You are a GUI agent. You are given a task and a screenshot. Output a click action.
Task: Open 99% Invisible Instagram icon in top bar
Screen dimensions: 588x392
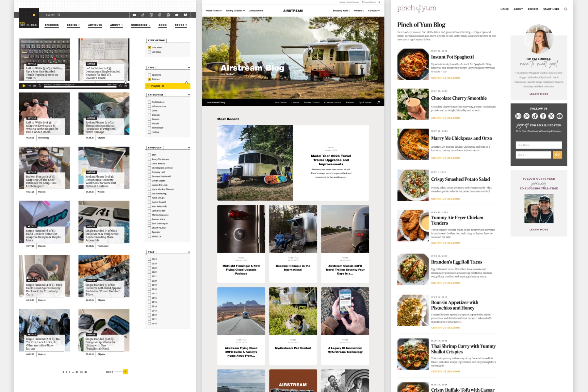click(151, 15)
